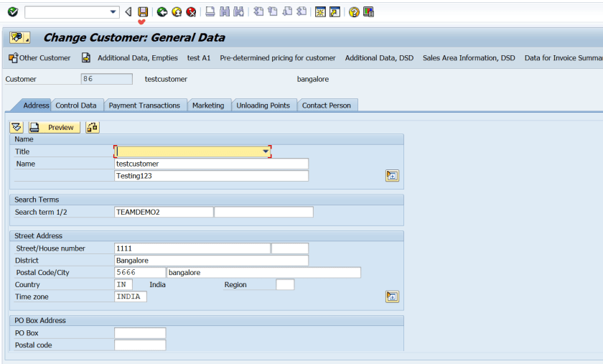Save the customer with the floppy disk icon
The image size is (603, 364).
(143, 11)
